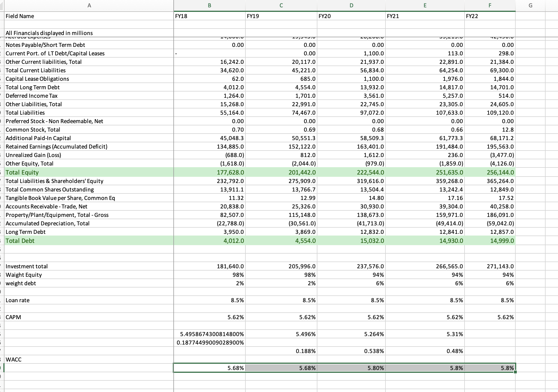The height and width of the screenshot is (392, 558).
Task: Select column header A
Action: coord(89,5)
